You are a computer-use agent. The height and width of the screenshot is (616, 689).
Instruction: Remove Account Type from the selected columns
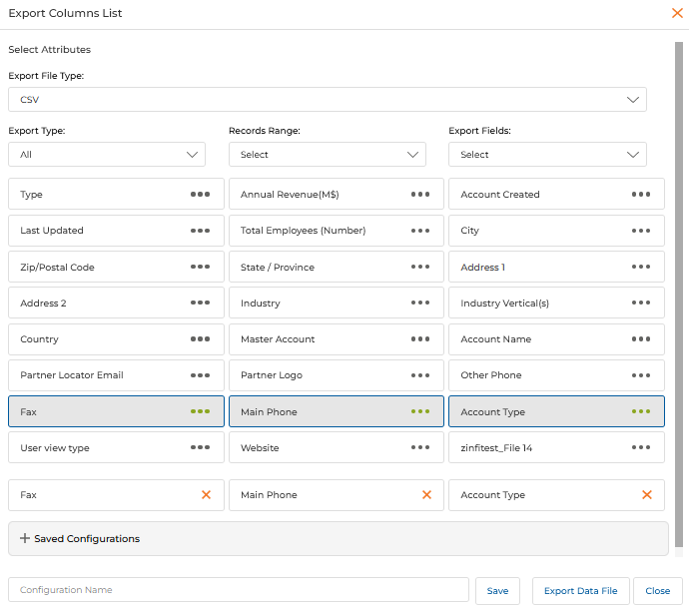647,495
